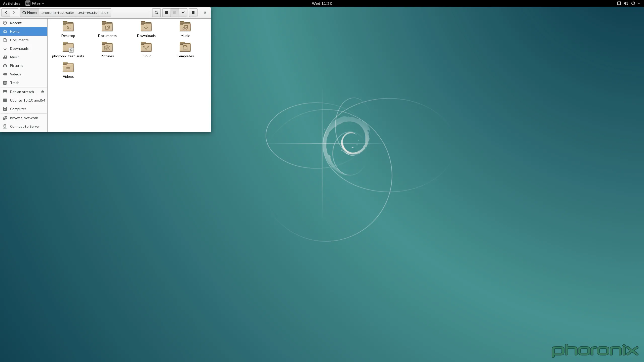Viewport: 644px width, 362px height.
Task: Go forward with the right arrow
Action: [14, 13]
